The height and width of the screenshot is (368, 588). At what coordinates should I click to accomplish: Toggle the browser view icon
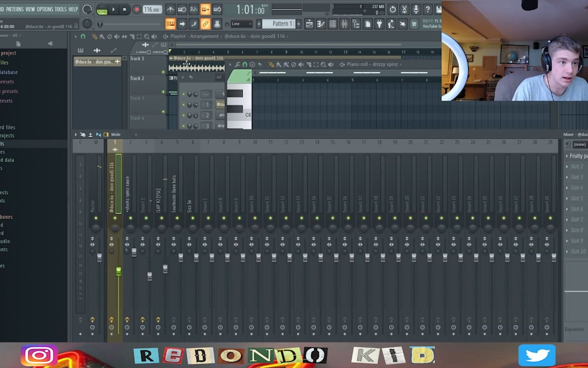point(356,24)
